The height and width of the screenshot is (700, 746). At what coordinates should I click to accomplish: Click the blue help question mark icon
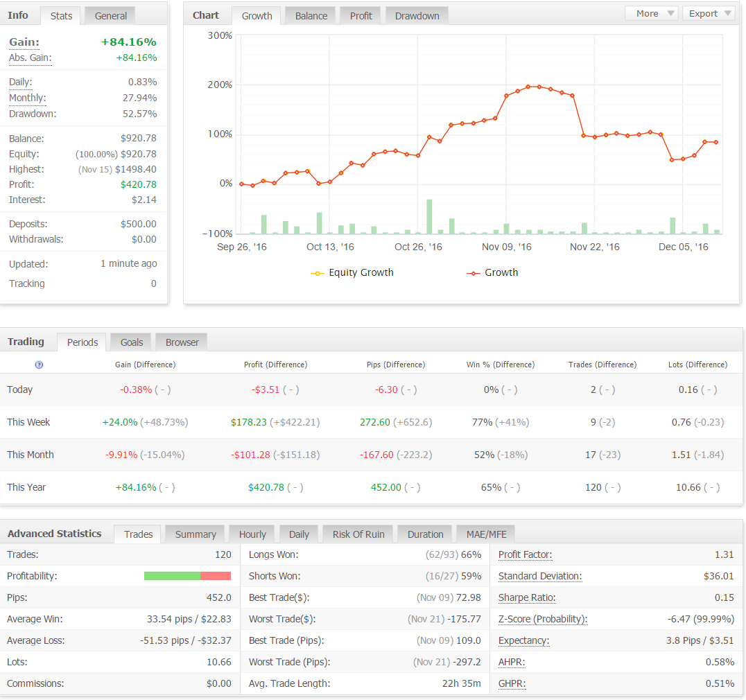coord(39,365)
